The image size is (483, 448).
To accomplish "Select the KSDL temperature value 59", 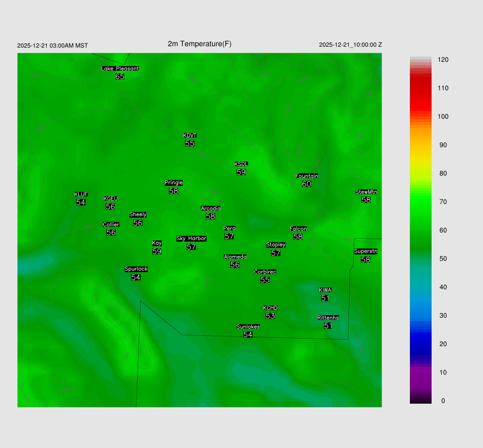I will point(241,172).
